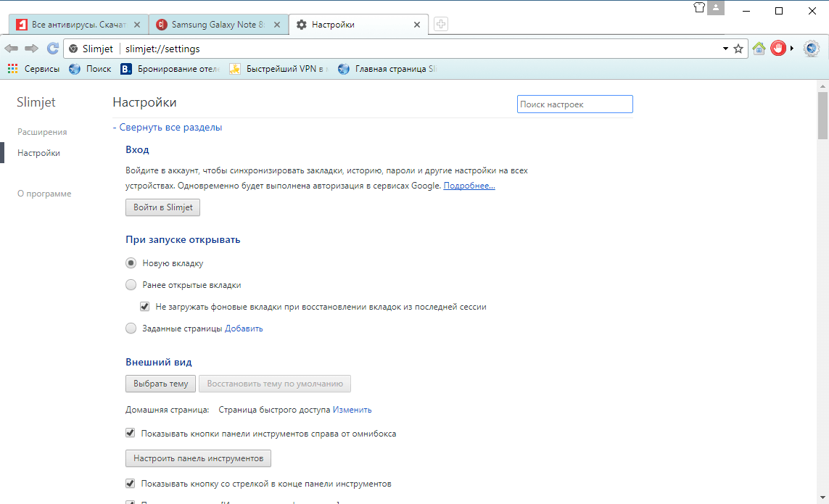Click the site info icon in address bar
Image resolution: width=829 pixels, height=504 pixels.
tap(73, 49)
